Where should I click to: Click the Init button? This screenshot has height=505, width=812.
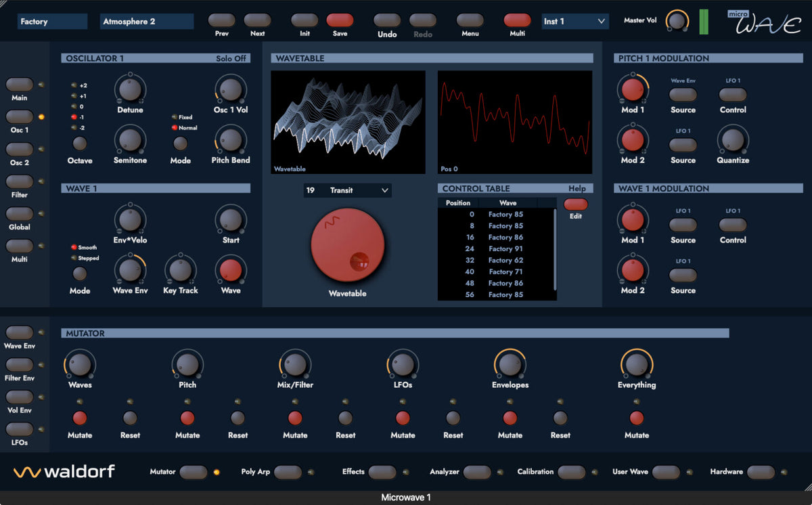[x=304, y=20]
